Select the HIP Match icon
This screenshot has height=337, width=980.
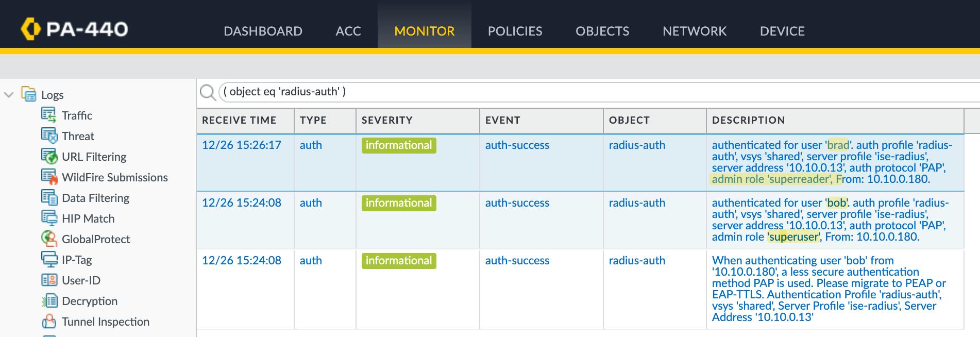coord(49,217)
